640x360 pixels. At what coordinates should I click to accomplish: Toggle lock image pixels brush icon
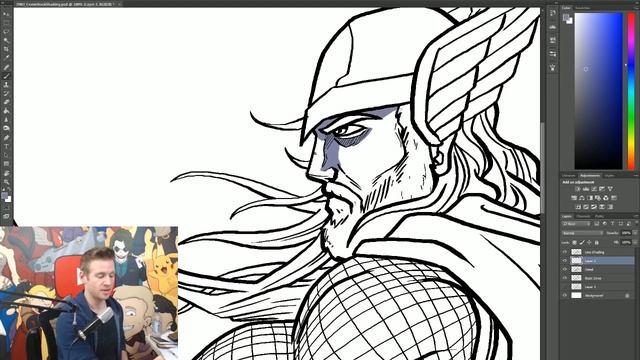(x=581, y=242)
